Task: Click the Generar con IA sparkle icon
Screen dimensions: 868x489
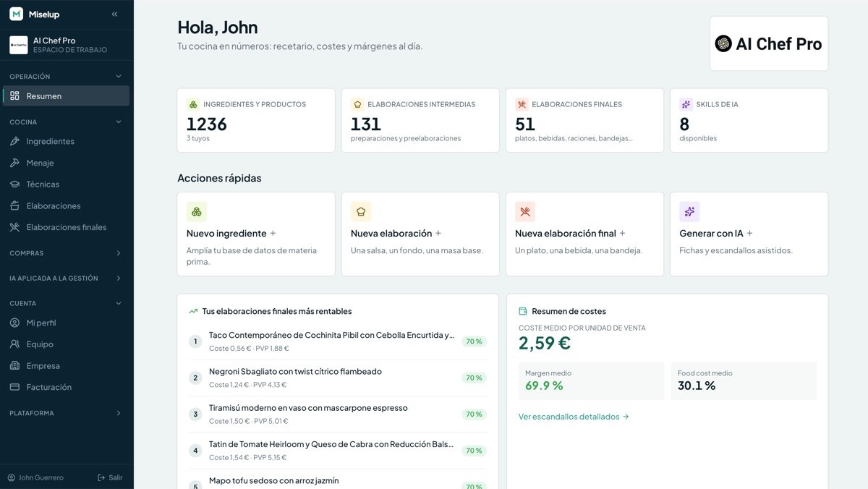Action: click(x=689, y=211)
